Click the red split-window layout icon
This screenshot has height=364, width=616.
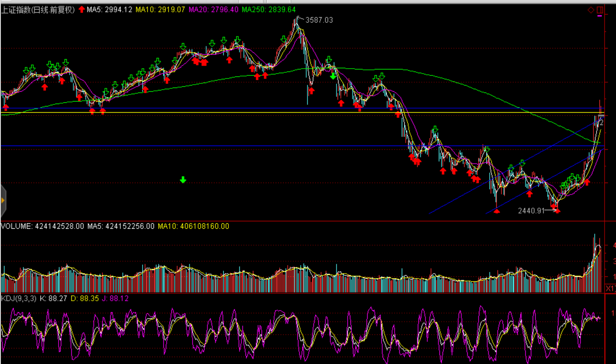(x=600, y=10)
